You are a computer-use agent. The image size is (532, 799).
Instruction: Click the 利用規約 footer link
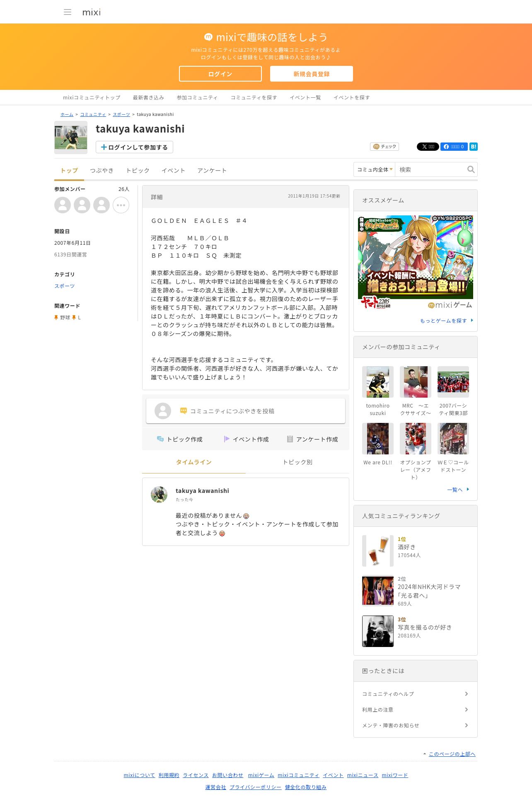(169, 775)
